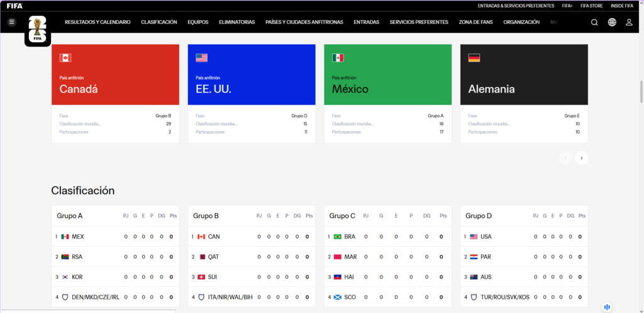This screenshot has width=644, height=313.
Task: Expand the Equipos navigation menu
Action: point(197,22)
